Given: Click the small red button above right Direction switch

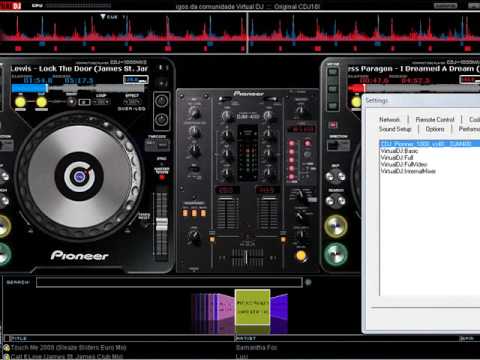Looking at the screenshot, I should coord(333,125).
